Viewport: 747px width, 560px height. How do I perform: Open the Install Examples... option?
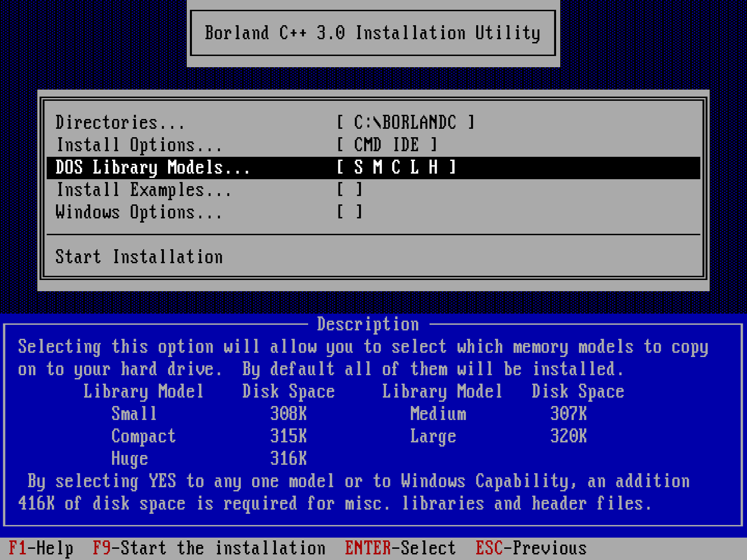pyautogui.click(x=143, y=189)
